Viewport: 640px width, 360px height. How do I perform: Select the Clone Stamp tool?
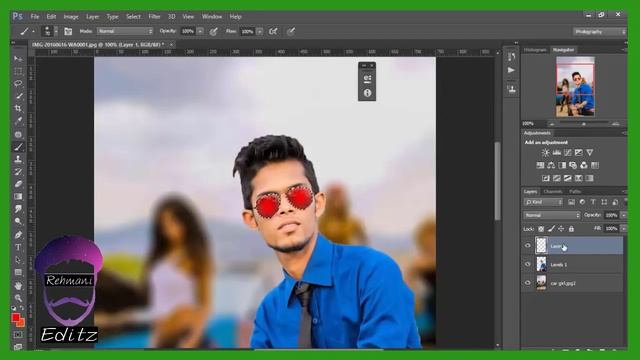18,159
